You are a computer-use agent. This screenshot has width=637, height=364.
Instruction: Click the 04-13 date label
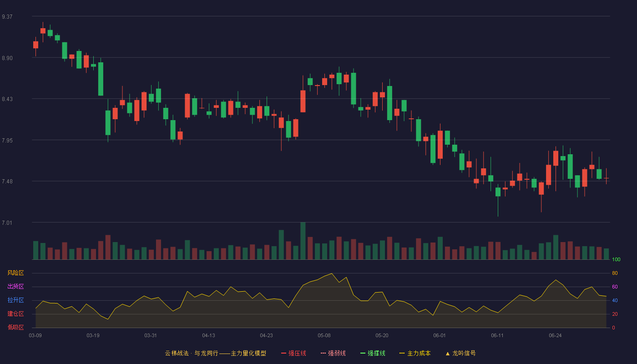[x=209, y=335]
